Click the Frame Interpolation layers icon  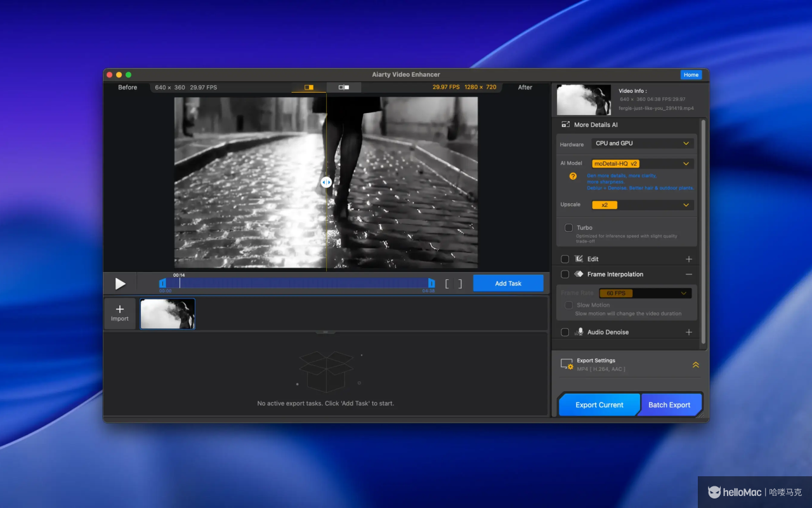pos(579,274)
